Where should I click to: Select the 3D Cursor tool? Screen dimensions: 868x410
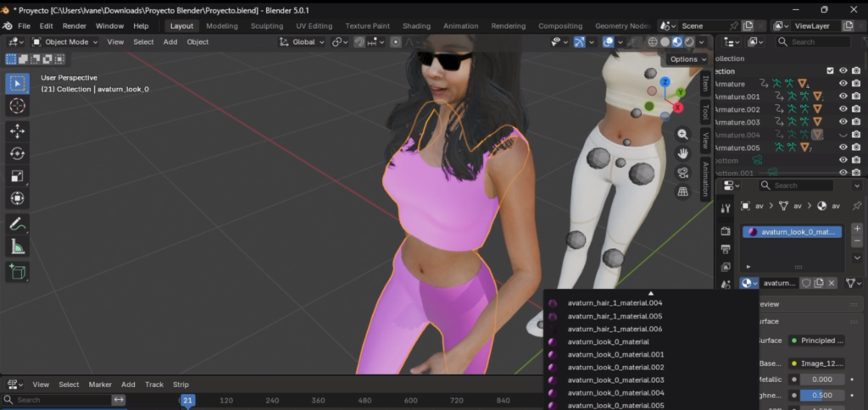coord(17,106)
